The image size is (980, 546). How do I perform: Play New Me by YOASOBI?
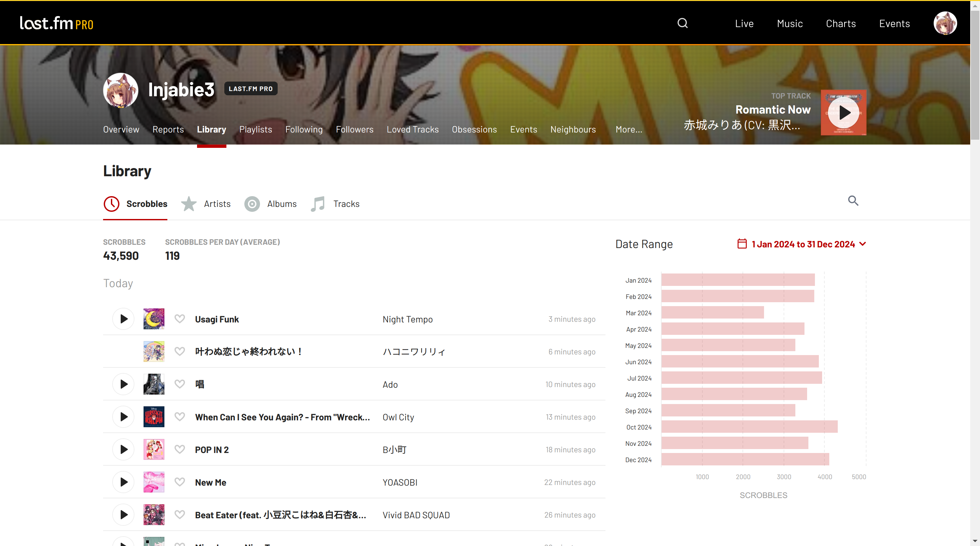123,482
